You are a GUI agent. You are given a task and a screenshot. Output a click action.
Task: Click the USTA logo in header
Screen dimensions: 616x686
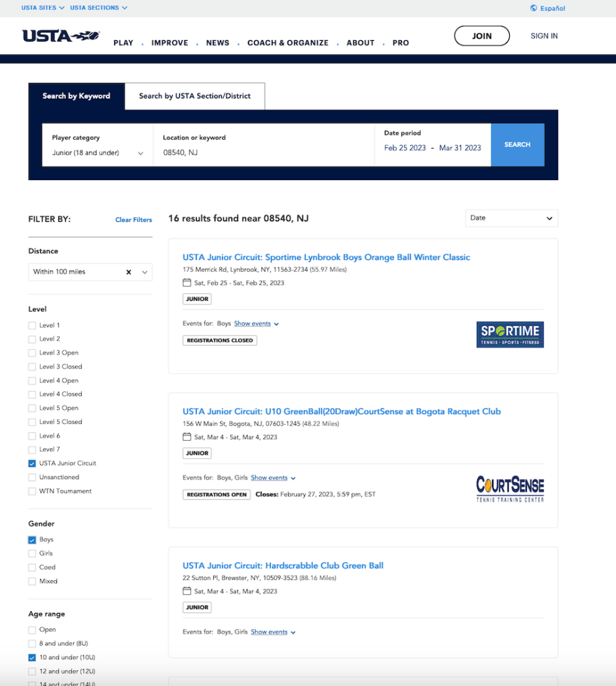pos(61,36)
